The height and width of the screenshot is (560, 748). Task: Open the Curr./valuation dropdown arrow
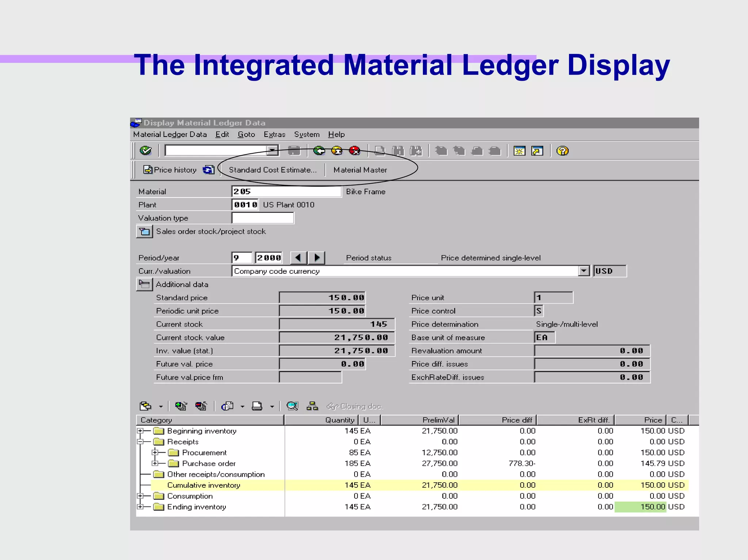584,271
